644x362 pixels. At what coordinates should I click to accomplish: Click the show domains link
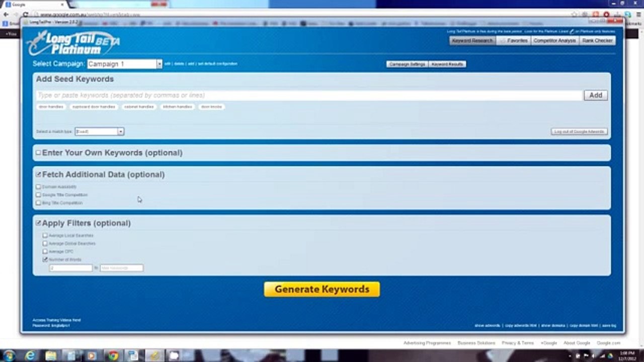click(x=553, y=326)
